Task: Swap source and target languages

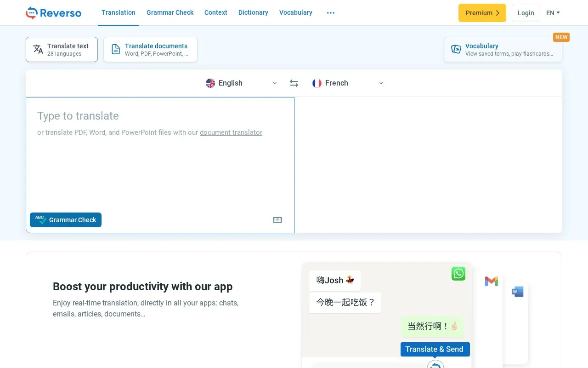Action: click(x=294, y=83)
